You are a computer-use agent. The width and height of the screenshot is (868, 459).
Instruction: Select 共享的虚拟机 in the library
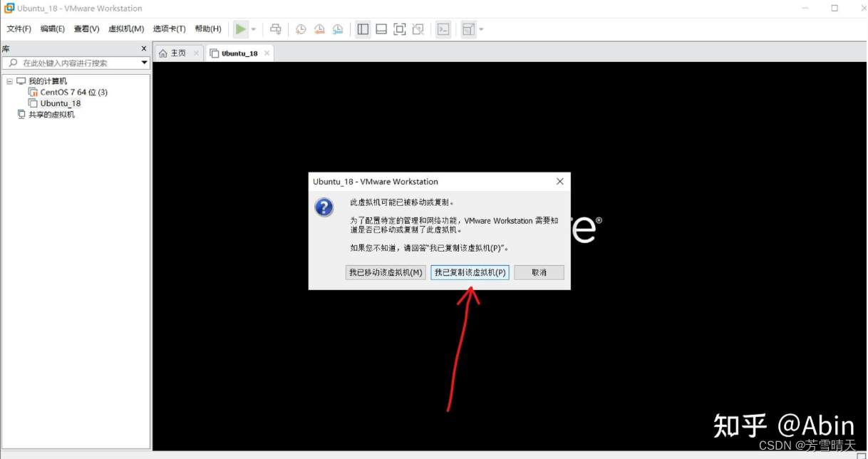(x=51, y=114)
